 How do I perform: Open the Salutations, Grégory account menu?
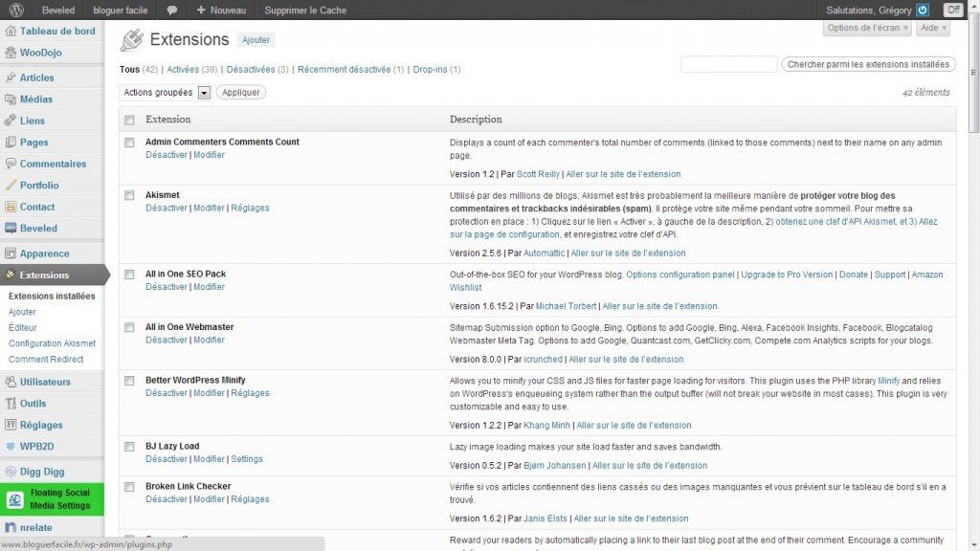[x=877, y=10]
